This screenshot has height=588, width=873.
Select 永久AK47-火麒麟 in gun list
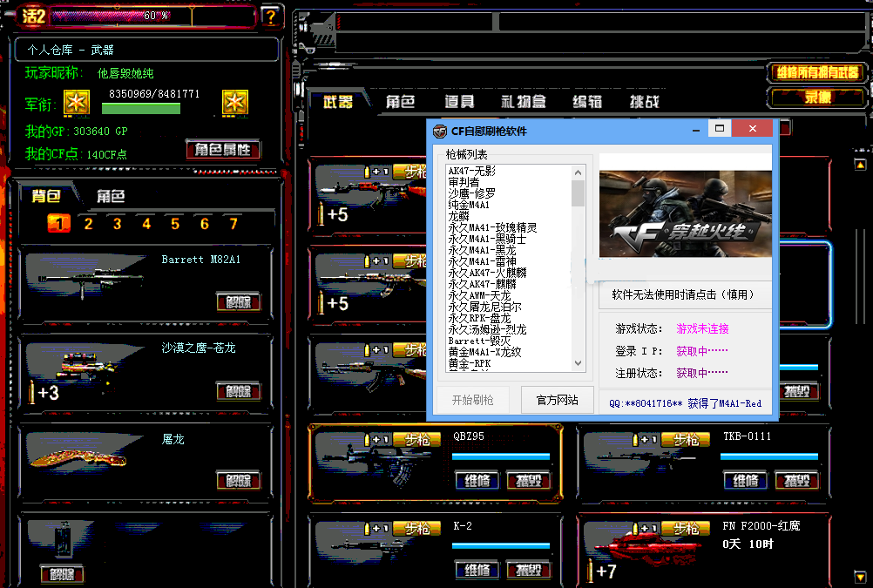coord(487,273)
